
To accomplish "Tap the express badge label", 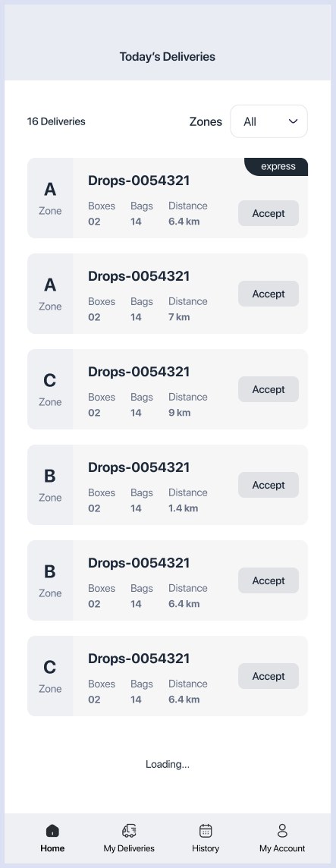I will coord(278,167).
